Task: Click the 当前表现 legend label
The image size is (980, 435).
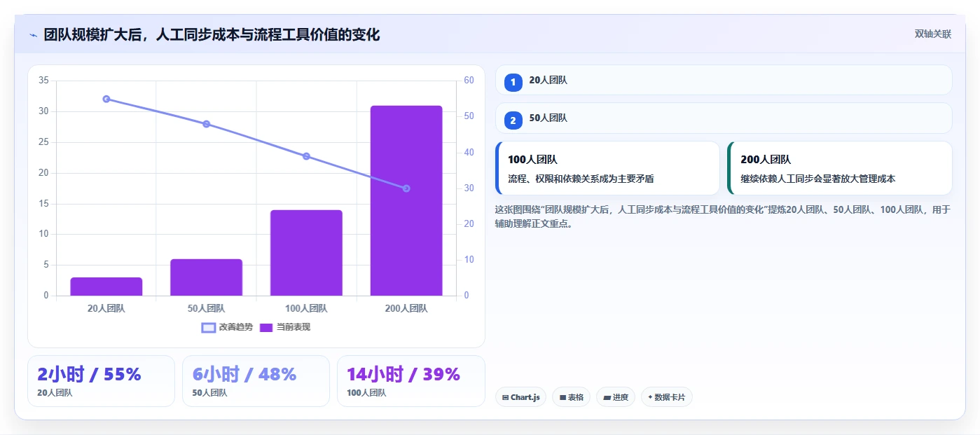Action: [x=294, y=327]
